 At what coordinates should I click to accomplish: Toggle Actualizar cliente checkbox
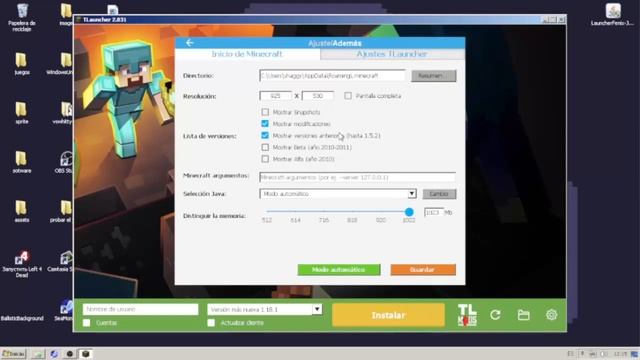click(x=211, y=322)
